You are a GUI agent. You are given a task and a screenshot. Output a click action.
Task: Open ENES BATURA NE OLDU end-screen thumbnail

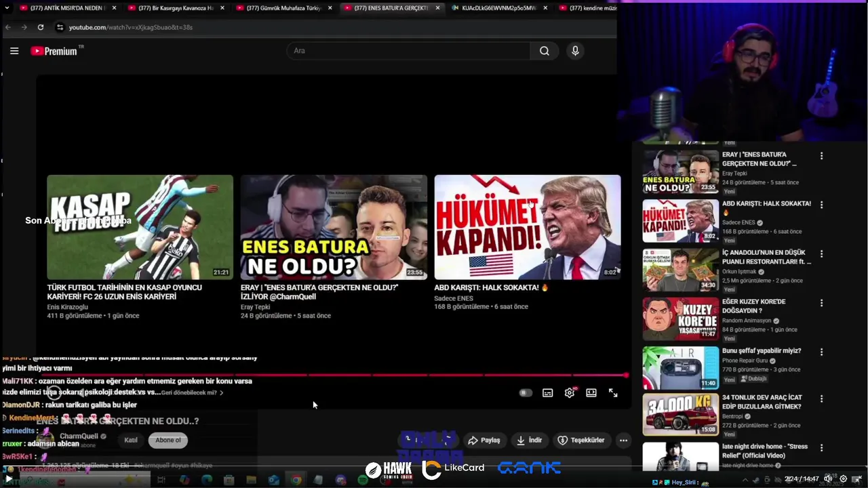coord(334,227)
